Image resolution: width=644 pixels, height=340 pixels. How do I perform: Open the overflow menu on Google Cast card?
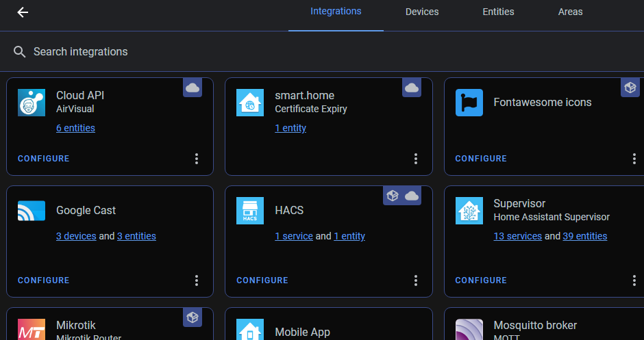click(x=197, y=280)
